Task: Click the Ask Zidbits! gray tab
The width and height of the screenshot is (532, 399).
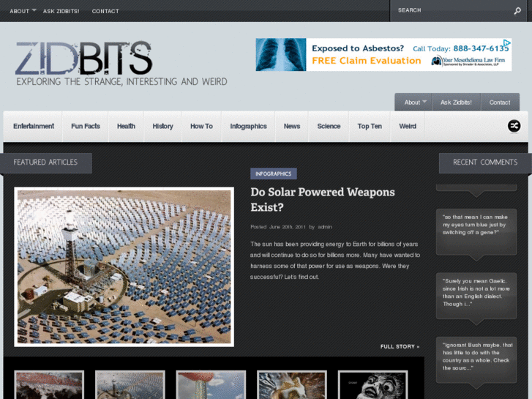Action: click(x=456, y=102)
